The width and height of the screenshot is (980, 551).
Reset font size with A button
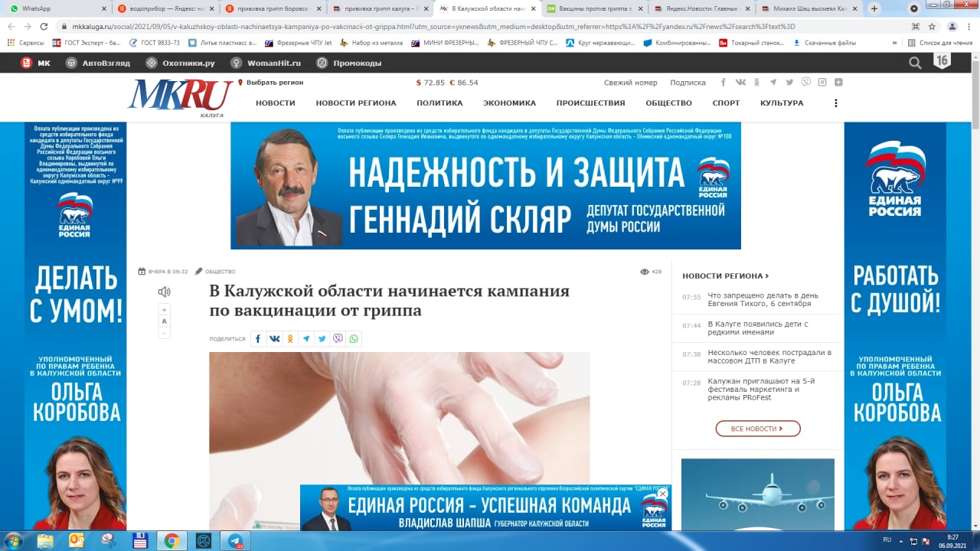pos(164,321)
